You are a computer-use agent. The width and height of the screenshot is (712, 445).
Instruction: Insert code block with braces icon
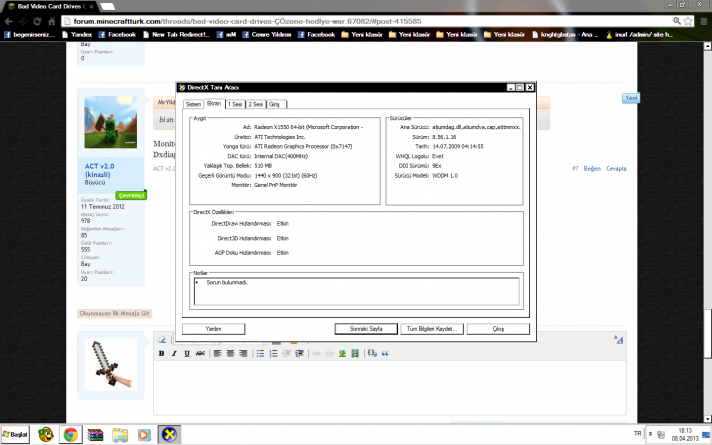(x=372, y=353)
